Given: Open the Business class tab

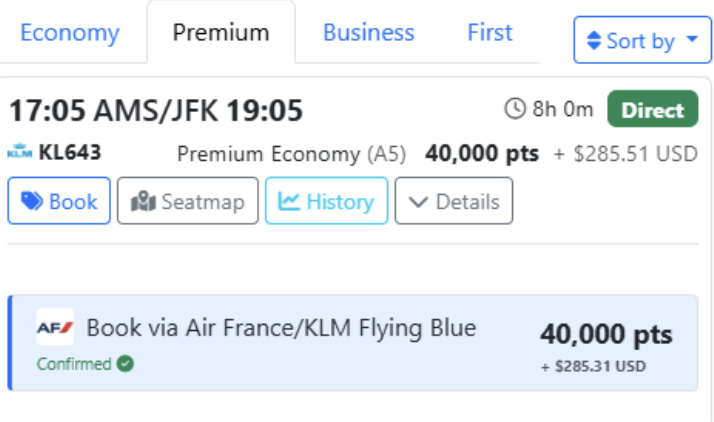Looking at the screenshot, I should [x=368, y=33].
